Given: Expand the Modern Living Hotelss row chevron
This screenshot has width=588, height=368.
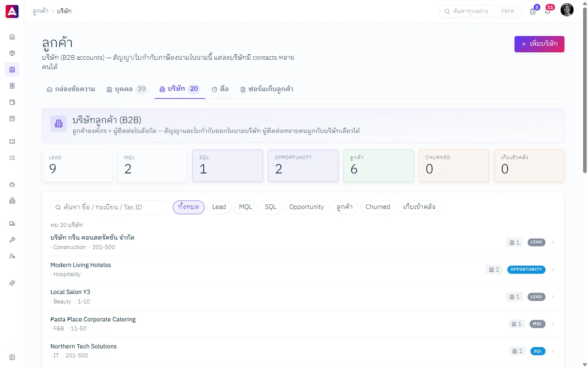Looking at the screenshot, I should pos(553,270).
